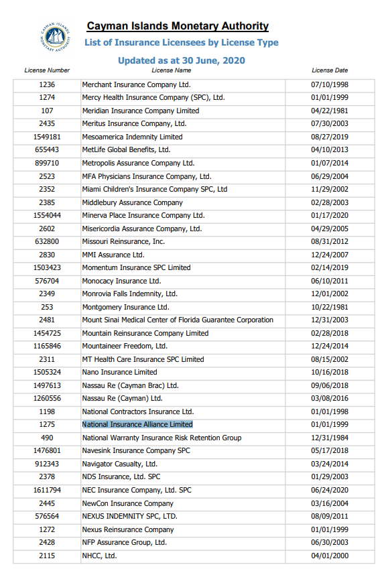The image size is (392, 581).
Task: Click NEXUS INDEMNITY SPC, LTD. entry
Action: click(130, 517)
